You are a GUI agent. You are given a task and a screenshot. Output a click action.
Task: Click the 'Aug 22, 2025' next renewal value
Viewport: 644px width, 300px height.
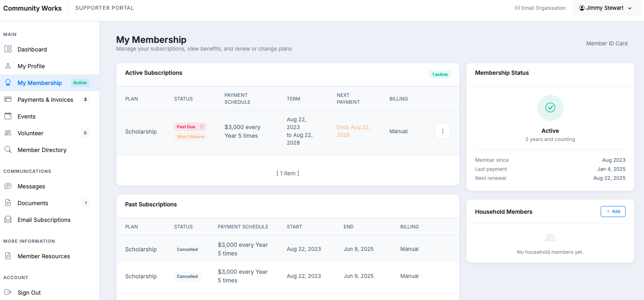tap(609, 178)
